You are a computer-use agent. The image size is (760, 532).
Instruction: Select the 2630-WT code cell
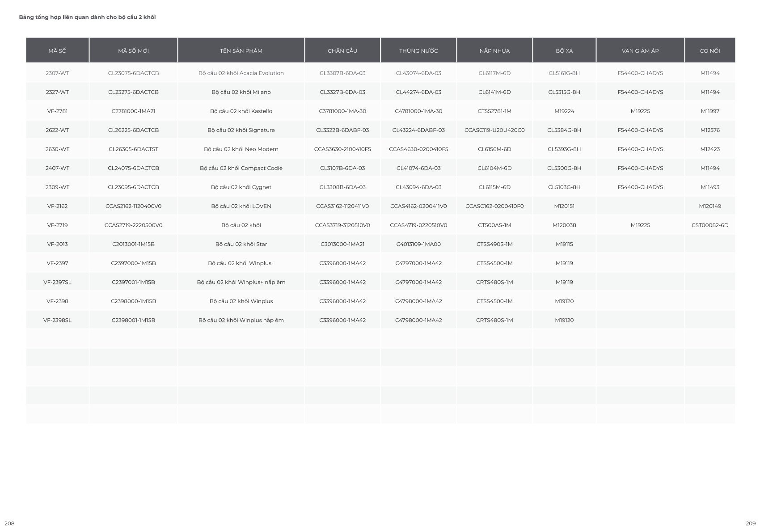pyautogui.click(x=57, y=149)
